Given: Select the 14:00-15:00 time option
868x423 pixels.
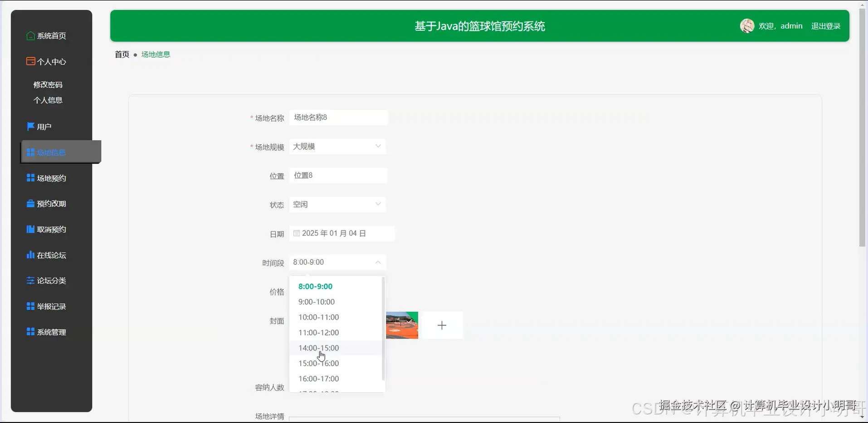Looking at the screenshot, I should 318,348.
